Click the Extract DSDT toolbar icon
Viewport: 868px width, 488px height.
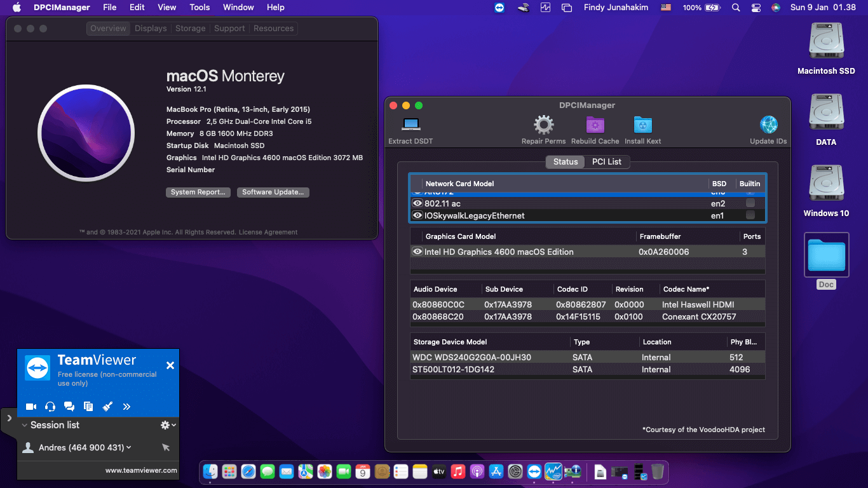[x=410, y=125]
